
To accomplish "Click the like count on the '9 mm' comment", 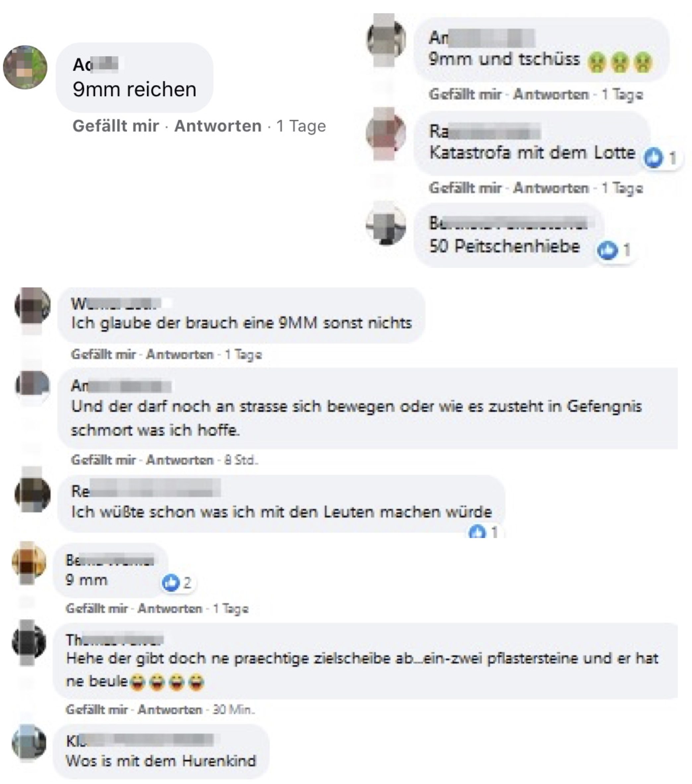I will (187, 583).
